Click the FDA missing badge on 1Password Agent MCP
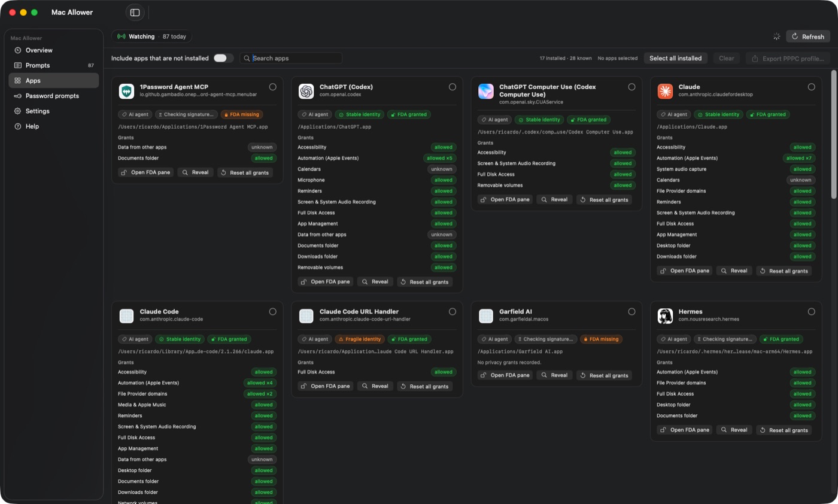Viewport: 838px width, 504px height. point(242,114)
